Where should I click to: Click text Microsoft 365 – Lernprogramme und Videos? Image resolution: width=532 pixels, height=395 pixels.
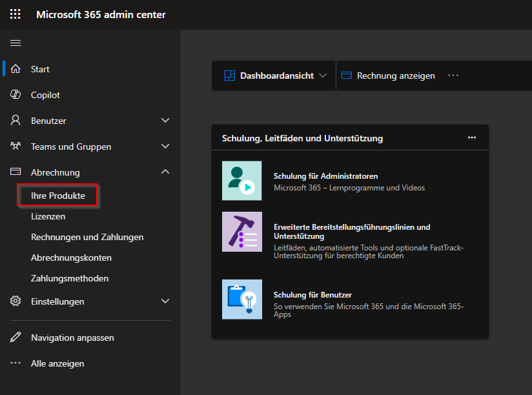pos(349,188)
